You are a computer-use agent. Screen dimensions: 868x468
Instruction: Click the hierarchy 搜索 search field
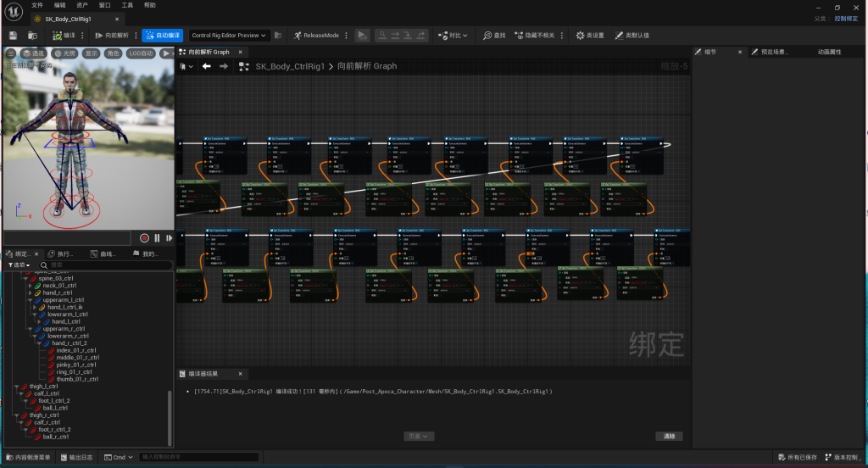[x=105, y=265]
